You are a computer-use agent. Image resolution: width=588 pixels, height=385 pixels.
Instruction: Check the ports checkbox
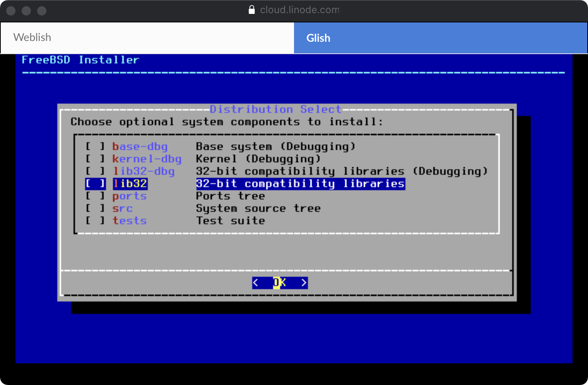(x=95, y=196)
